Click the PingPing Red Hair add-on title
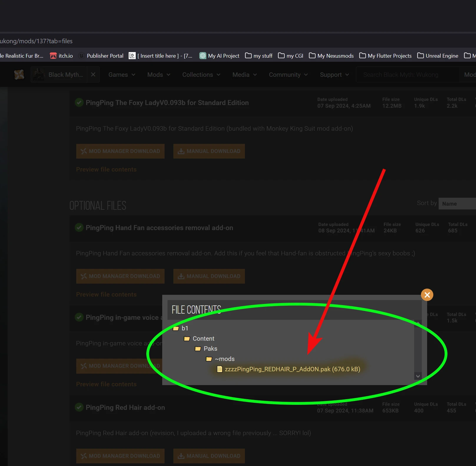The image size is (476, 466). click(125, 407)
